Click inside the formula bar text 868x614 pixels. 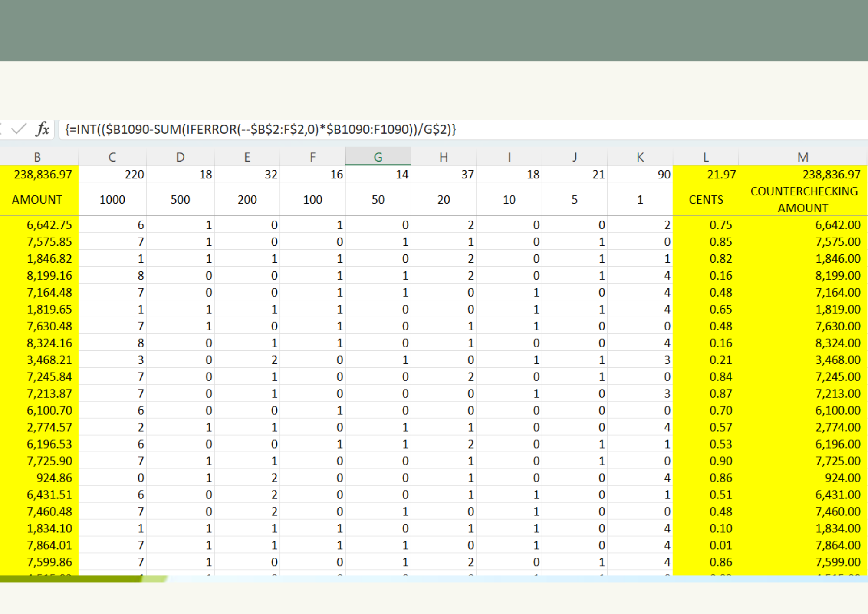pyautogui.click(x=260, y=129)
